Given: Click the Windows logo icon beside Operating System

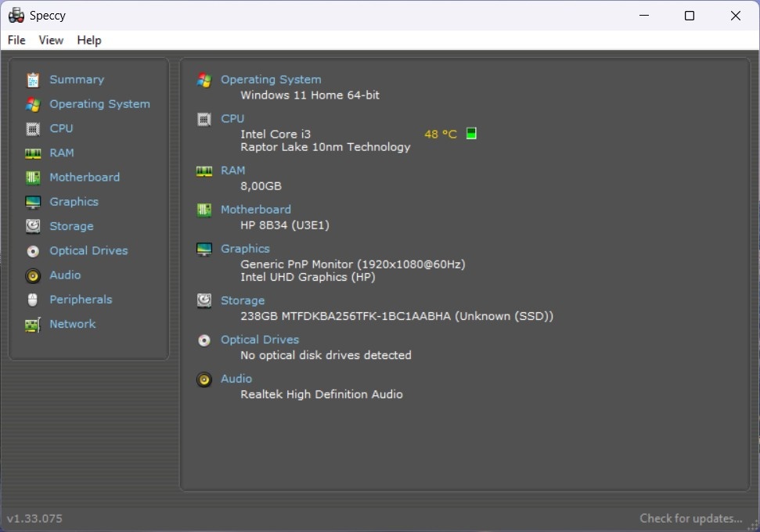Looking at the screenshot, I should (x=204, y=79).
